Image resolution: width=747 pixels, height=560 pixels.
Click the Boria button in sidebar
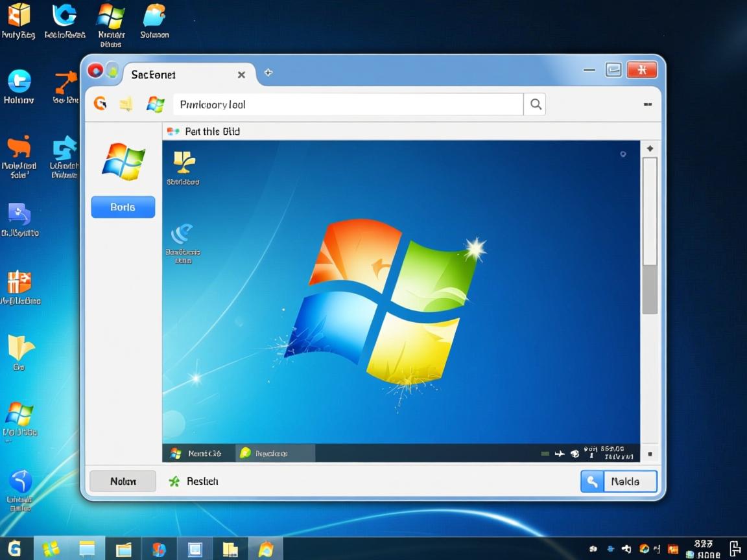(x=123, y=207)
